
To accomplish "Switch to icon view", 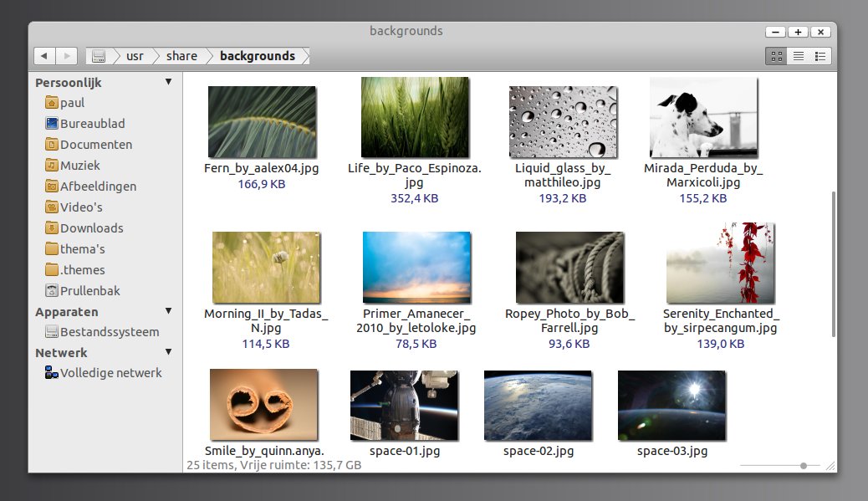I will (x=777, y=56).
